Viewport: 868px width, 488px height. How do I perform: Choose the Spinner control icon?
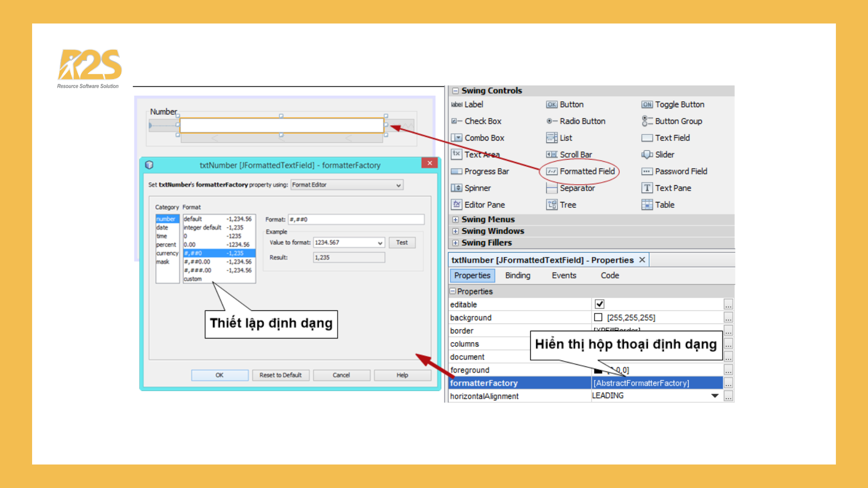457,188
